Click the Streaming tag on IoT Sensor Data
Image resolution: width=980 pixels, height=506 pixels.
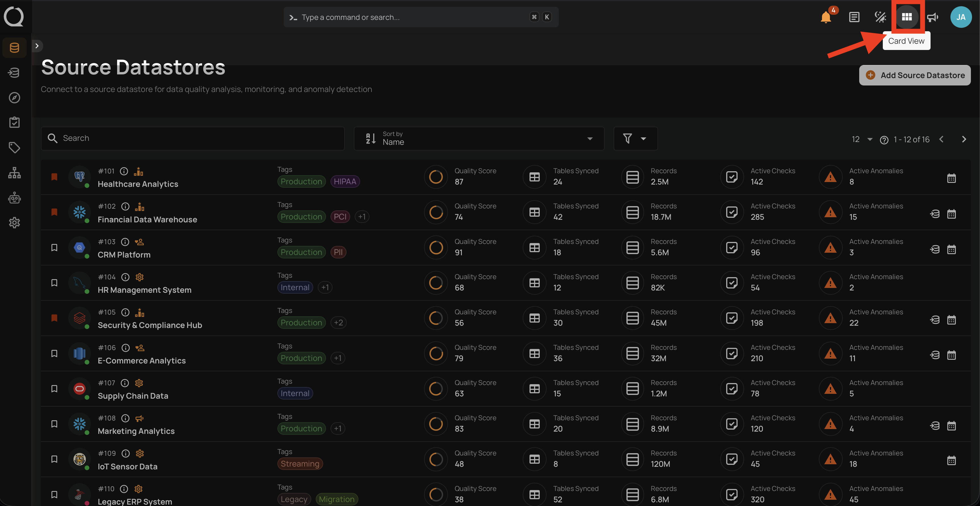tap(300, 464)
